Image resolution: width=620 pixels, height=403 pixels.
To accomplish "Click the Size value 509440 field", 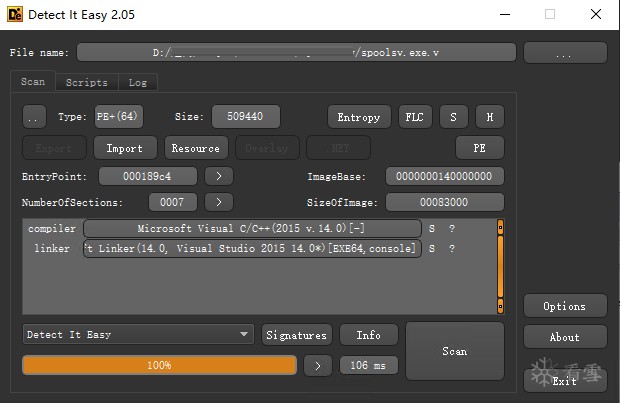I will (x=246, y=116).
